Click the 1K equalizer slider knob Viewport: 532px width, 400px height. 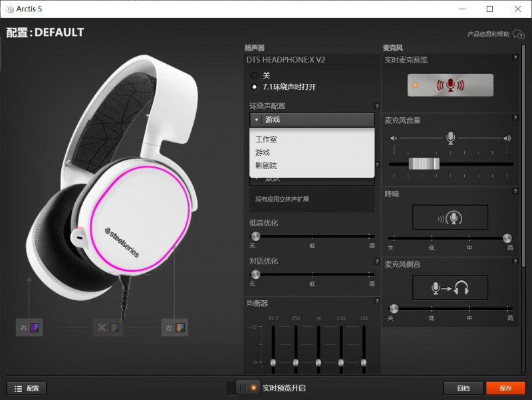[319, 362]
